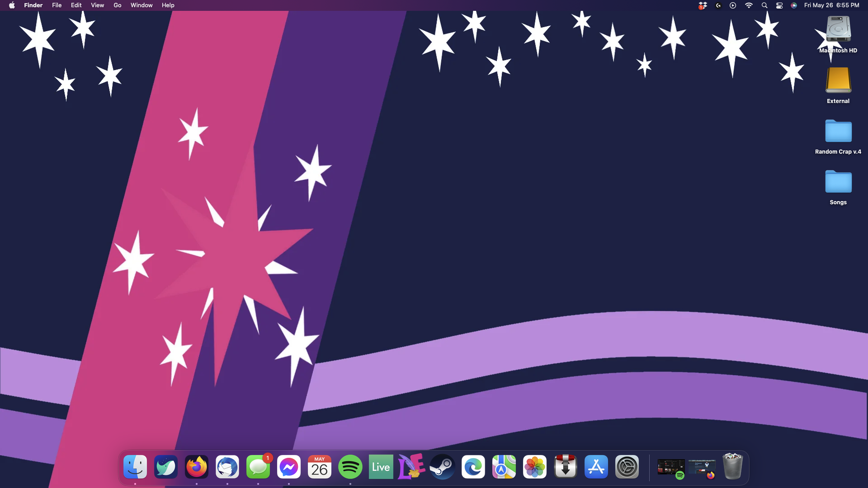Open the Photos app
The height and width of the screenshot is (488, 868).
(x=535, y=467)
